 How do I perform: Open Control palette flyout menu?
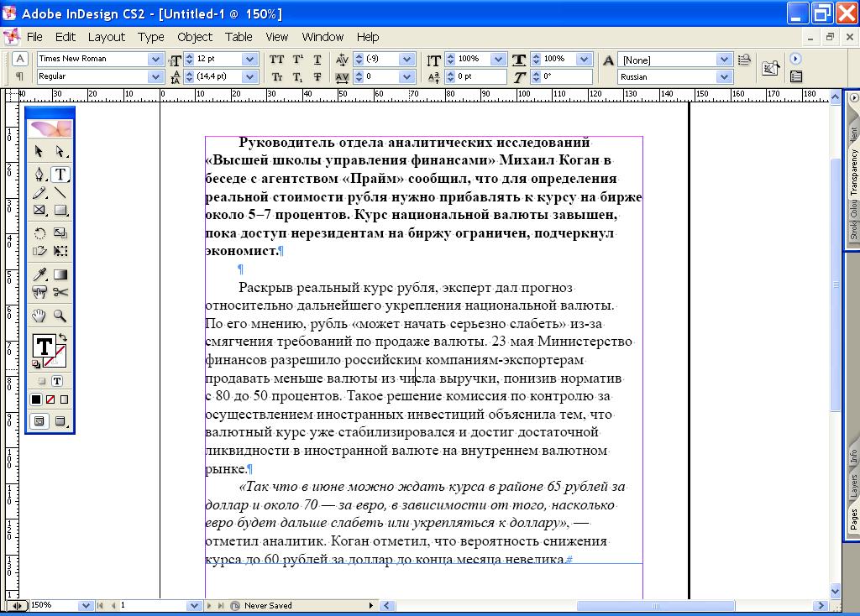(x=795, y=59)
